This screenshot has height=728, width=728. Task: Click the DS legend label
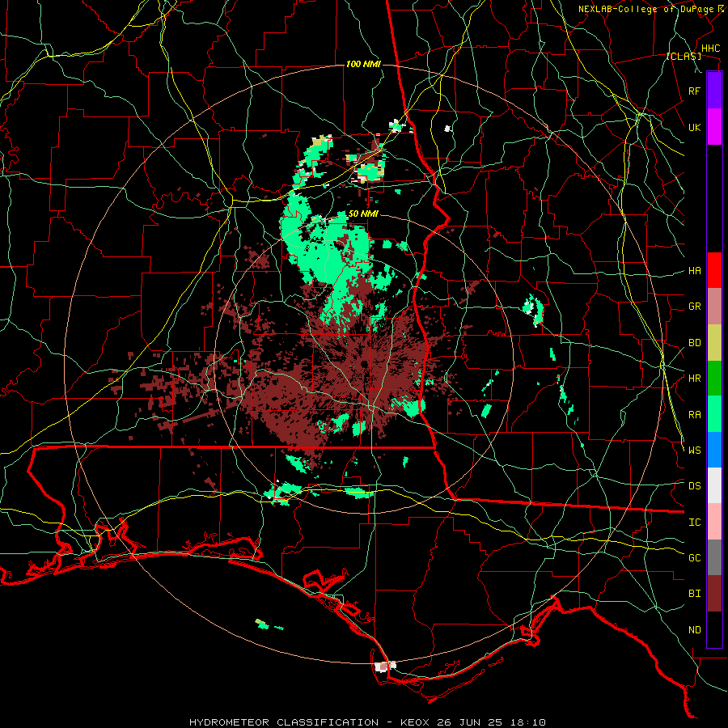(x=695, y=486)
